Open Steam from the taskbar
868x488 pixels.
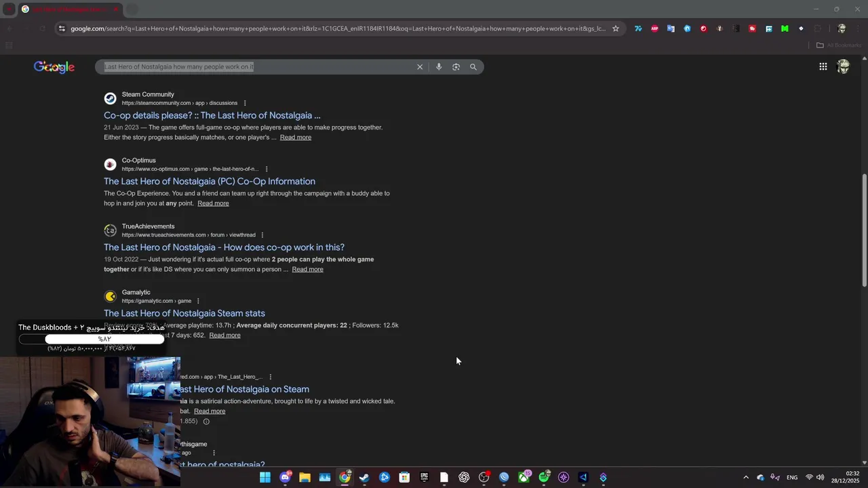(364, 477)
